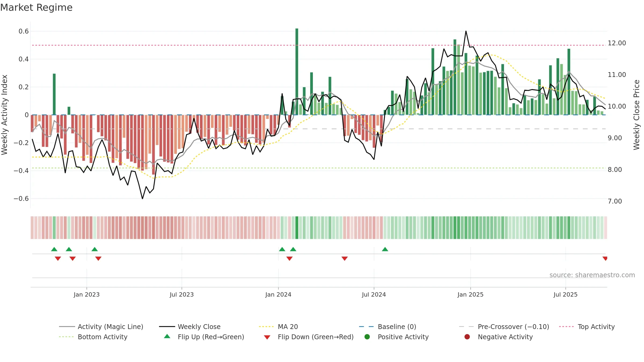644x362 pixels.
Task: Click Jan 2023 x-axis label
Action: pyautogui.click(x=87, y=294)
